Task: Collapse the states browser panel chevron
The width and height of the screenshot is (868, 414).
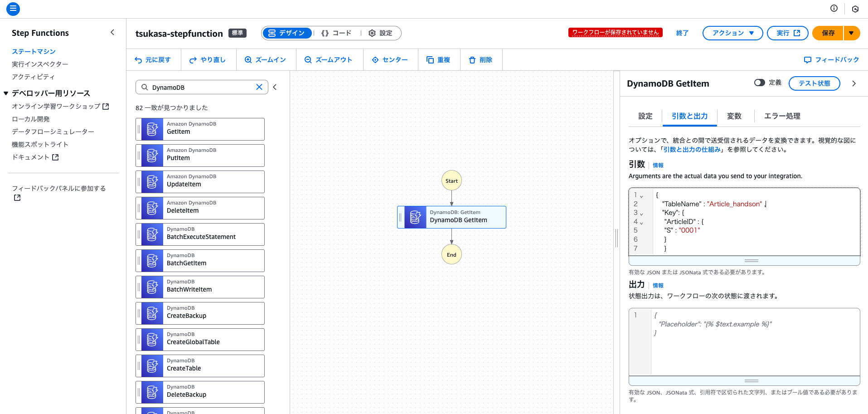Action: (x=275, y=87)
